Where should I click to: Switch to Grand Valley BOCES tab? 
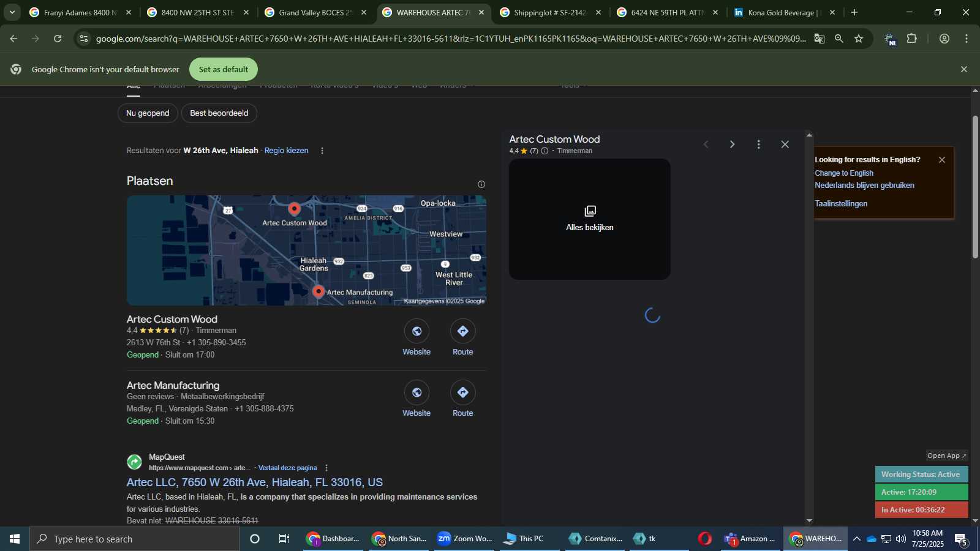(315, 12)
